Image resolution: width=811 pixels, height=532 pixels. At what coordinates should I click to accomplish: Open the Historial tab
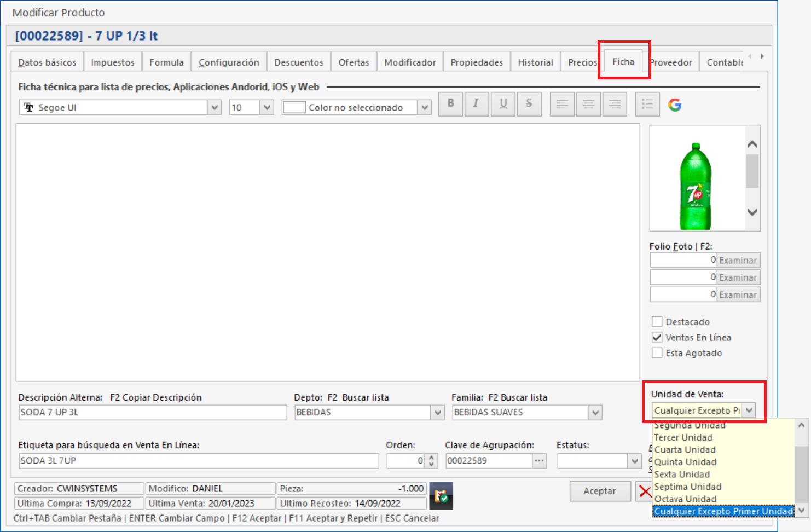click(535, 62)
